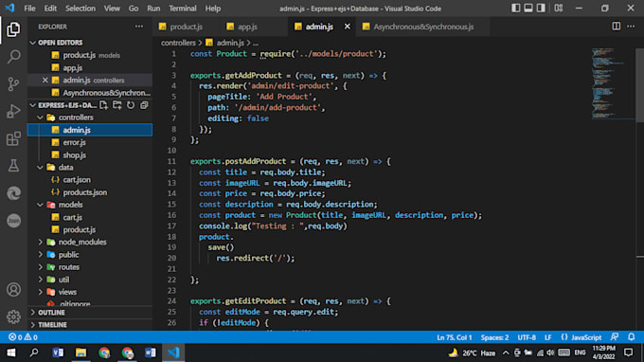
Task: Toggle bottom panel visibility
Action: (528, 9)
